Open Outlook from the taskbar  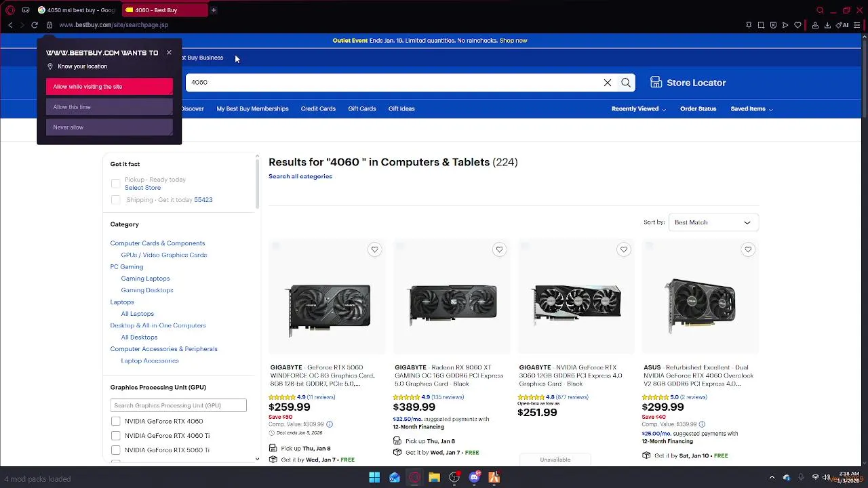(x=394, y=478)
